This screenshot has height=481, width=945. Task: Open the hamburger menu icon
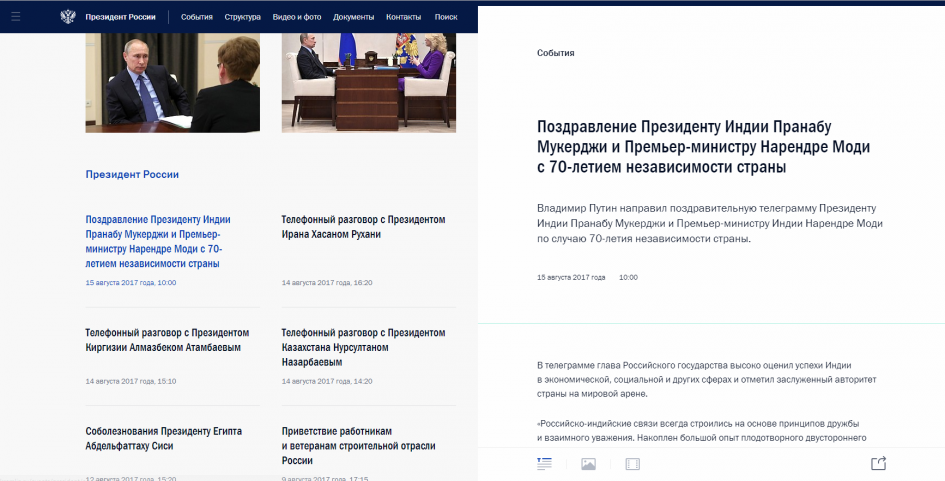16,17
